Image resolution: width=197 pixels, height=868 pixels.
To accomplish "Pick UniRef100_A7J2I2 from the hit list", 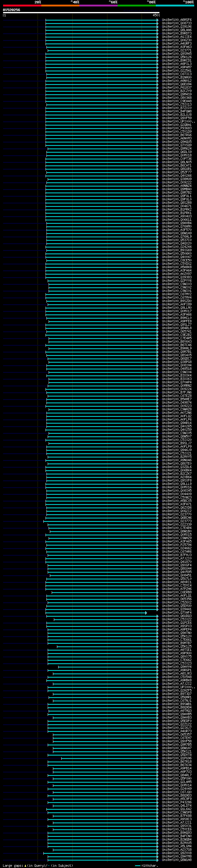I will (x=176, y=684).
